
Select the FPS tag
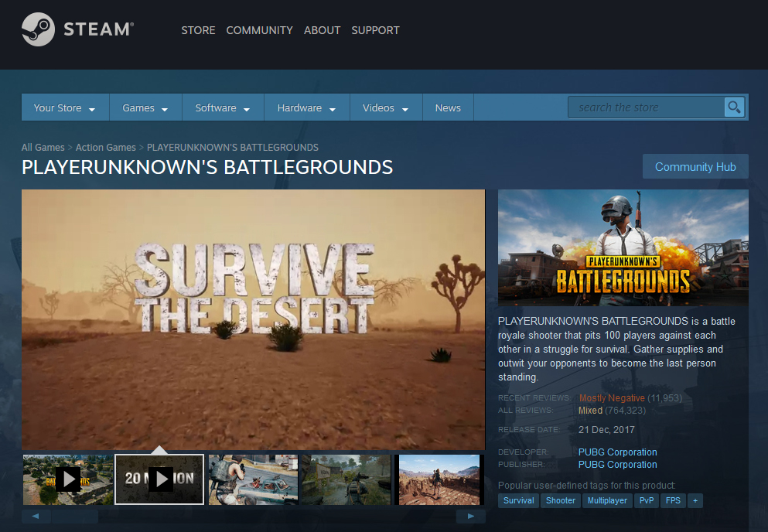673,500
